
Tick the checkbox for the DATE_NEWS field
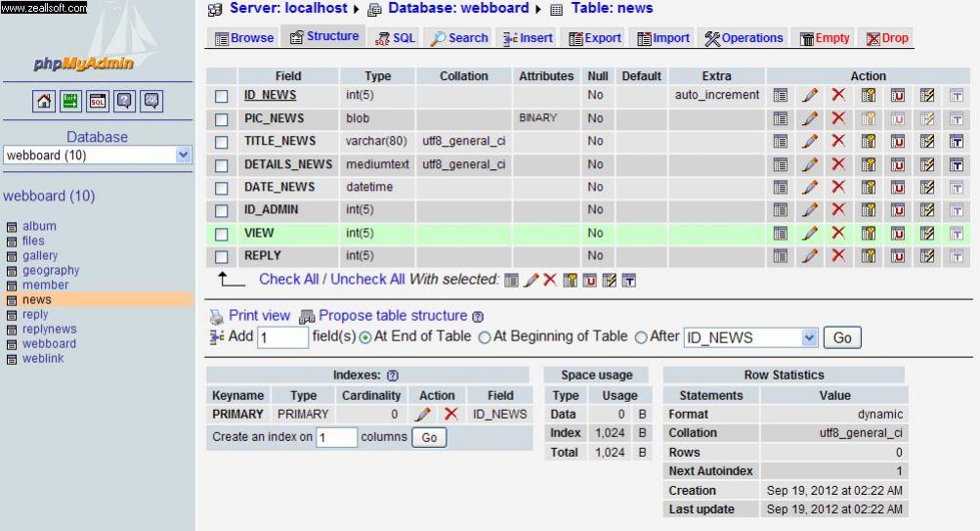[x=221, y=189]
